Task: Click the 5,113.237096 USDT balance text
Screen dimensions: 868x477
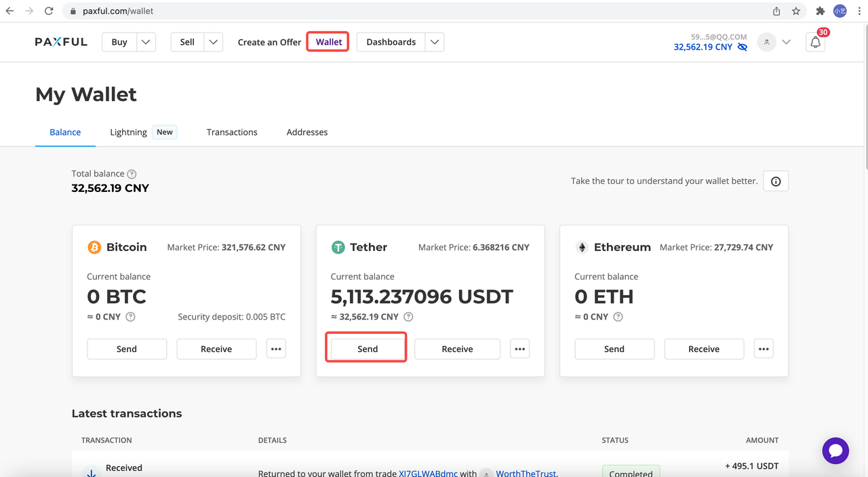Action: [x=422, y=297]
